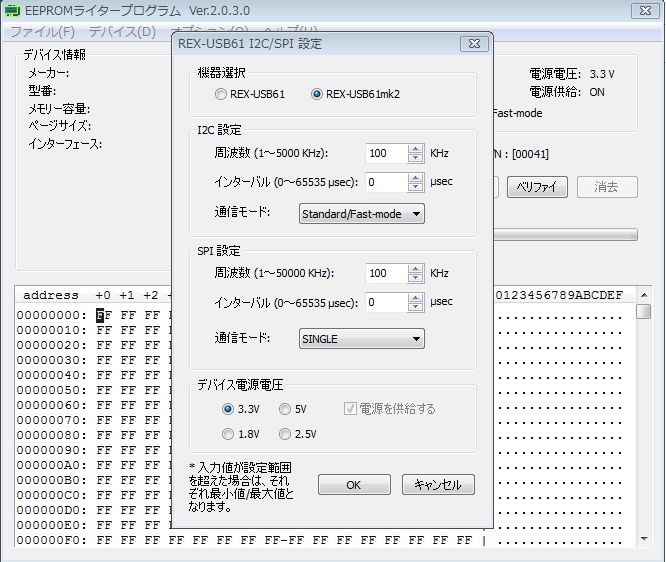Click the hex view scrollbar thumb
The width and height of the screenshot is (666, 562).
pos(644,312)
